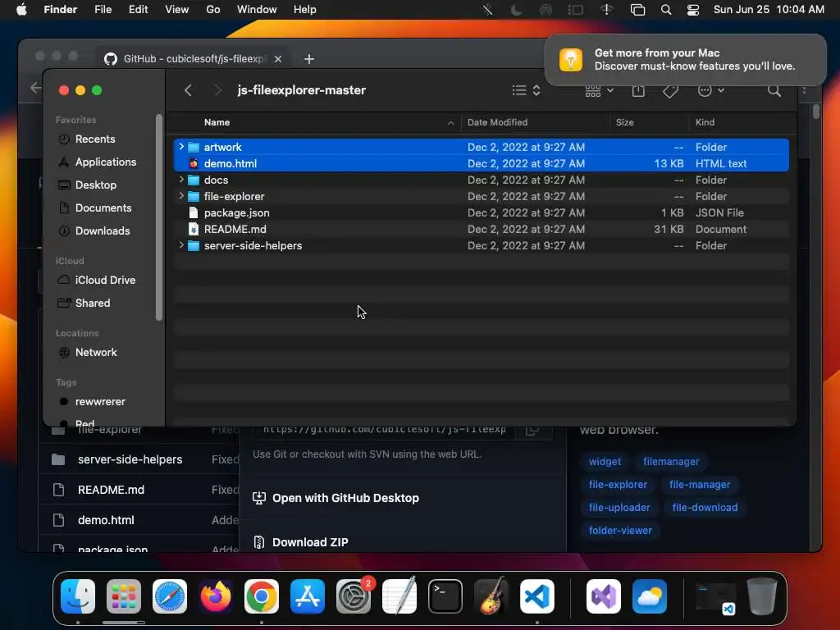Open System Settings from the Dock
The width and height of the screenshot is (840, 630).
(354, 596)
